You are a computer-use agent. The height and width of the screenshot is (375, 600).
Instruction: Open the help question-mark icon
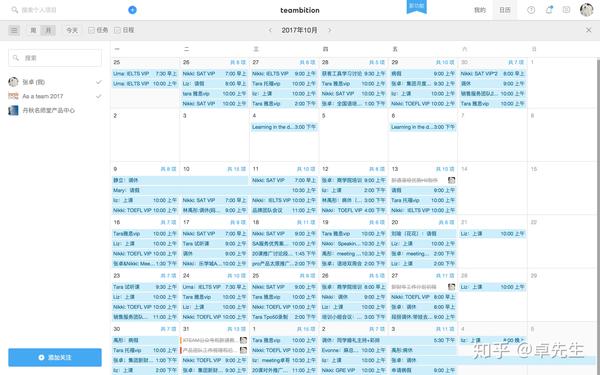pos(531,10)
